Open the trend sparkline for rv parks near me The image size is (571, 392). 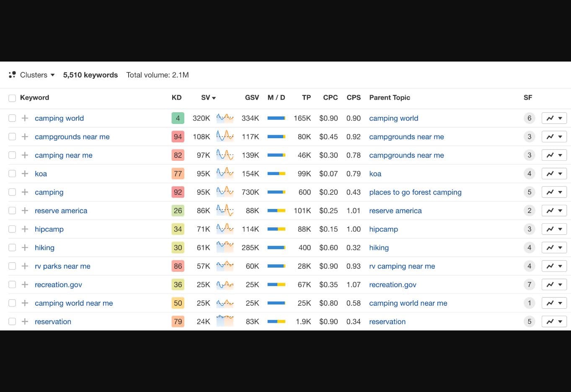click(225, 266)
